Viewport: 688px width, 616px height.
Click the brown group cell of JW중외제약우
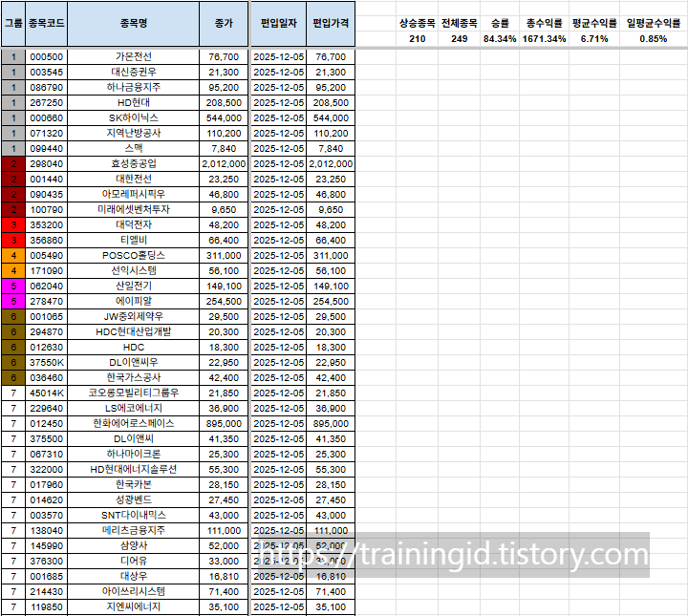(13, 317)
